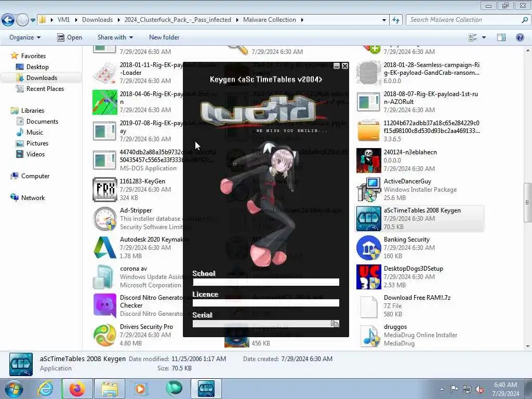The image size is (532, 399).
Task: Select the 2018-04-06-Rig-EK-payload file icon
Action: pos(105,102)
